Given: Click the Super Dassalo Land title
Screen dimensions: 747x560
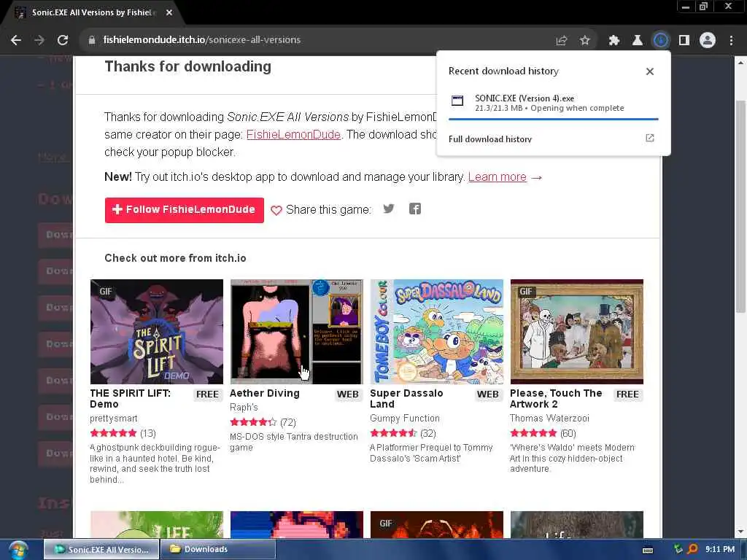Looking at the screenshot, I should click(406, 399).
